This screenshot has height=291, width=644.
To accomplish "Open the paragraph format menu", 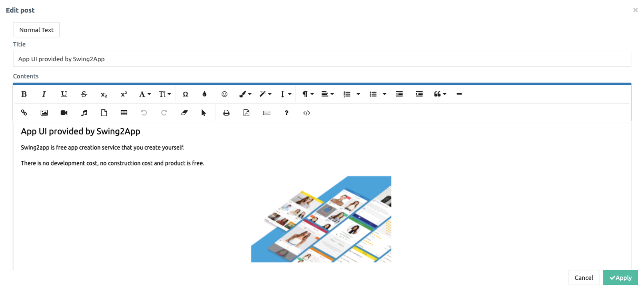I will click(x=308, y=94).
